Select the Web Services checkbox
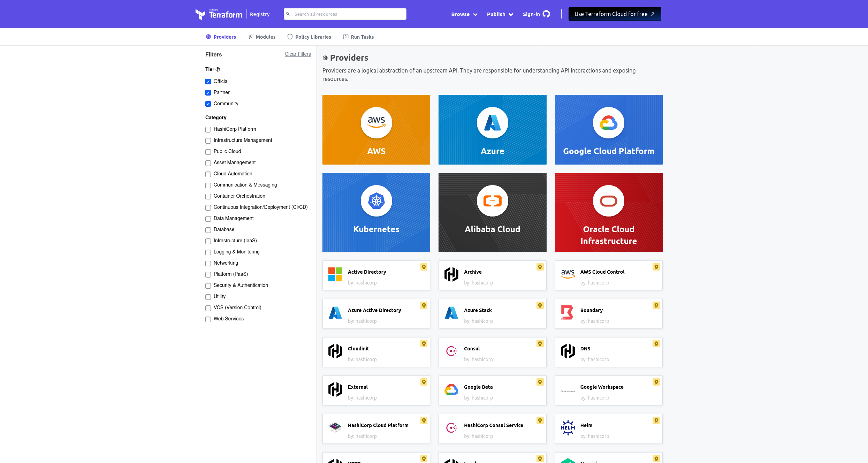The height and width of the screenshot is (463, 868). tap(208, 319)
